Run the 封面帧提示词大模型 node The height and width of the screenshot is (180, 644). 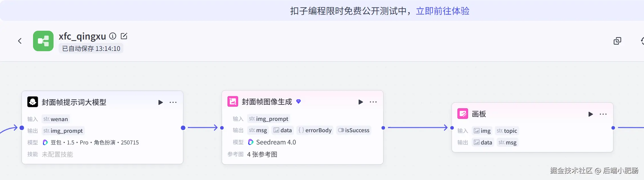161,102
